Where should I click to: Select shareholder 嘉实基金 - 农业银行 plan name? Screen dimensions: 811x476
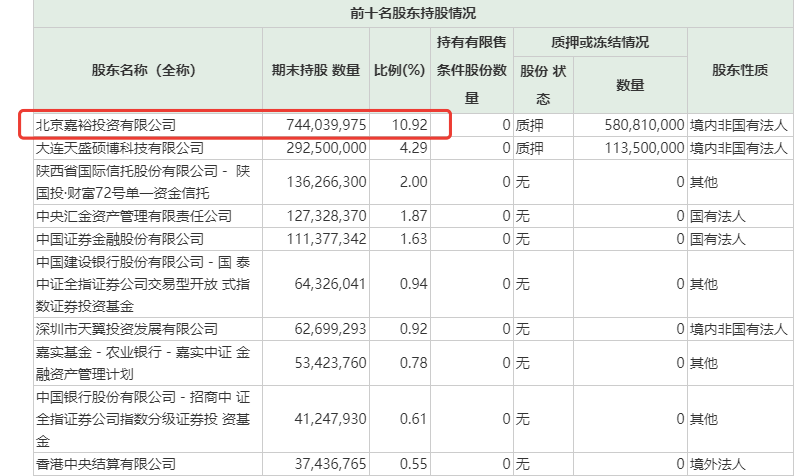tap(143, 363)
